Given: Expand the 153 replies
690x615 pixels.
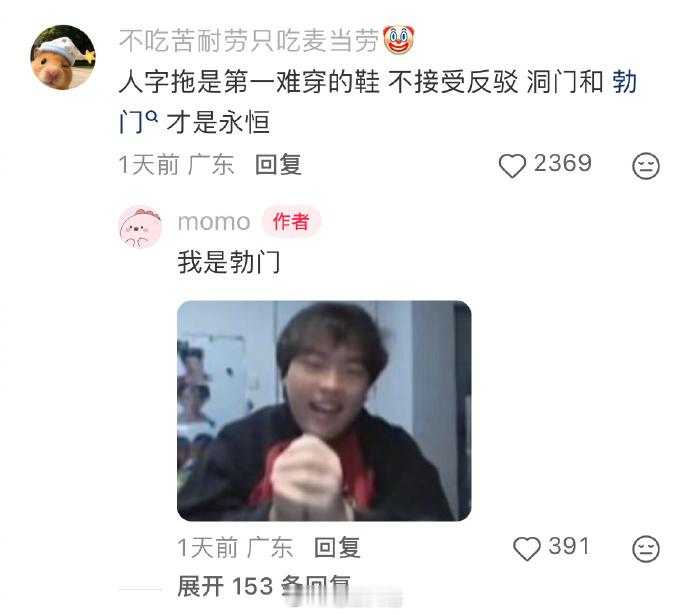Looking at the screenshot, I should 264,587.
